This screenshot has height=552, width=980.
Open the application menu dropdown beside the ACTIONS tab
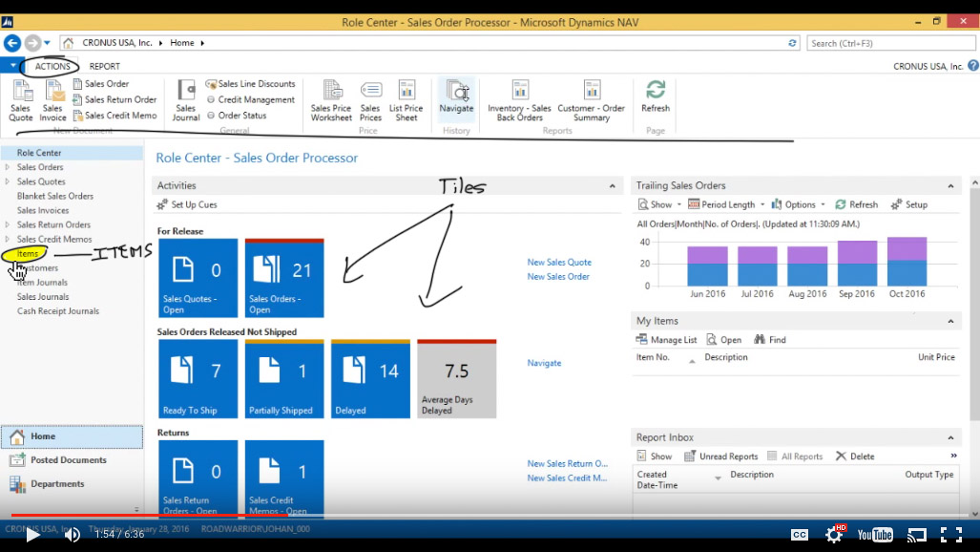[11, 65]
